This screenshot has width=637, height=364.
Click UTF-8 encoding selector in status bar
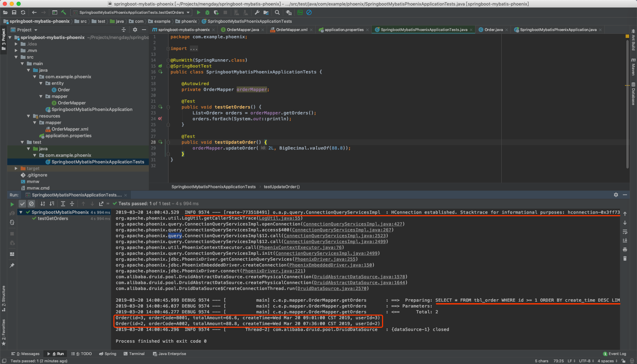pyautogui.click(x=586, y=361)
